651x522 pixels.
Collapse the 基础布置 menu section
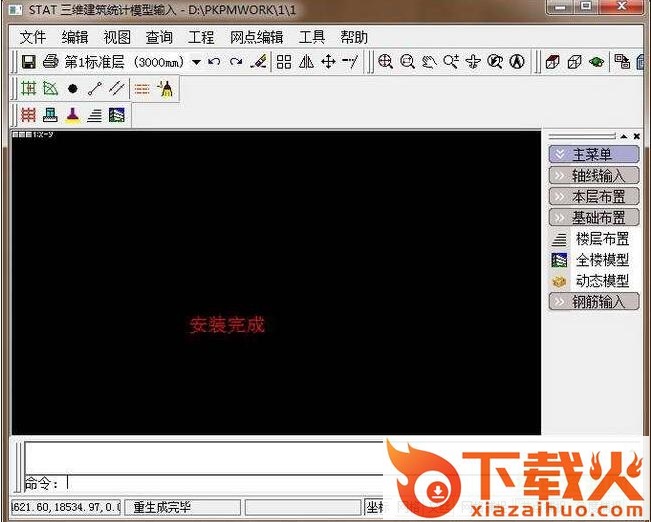point(594,217)
